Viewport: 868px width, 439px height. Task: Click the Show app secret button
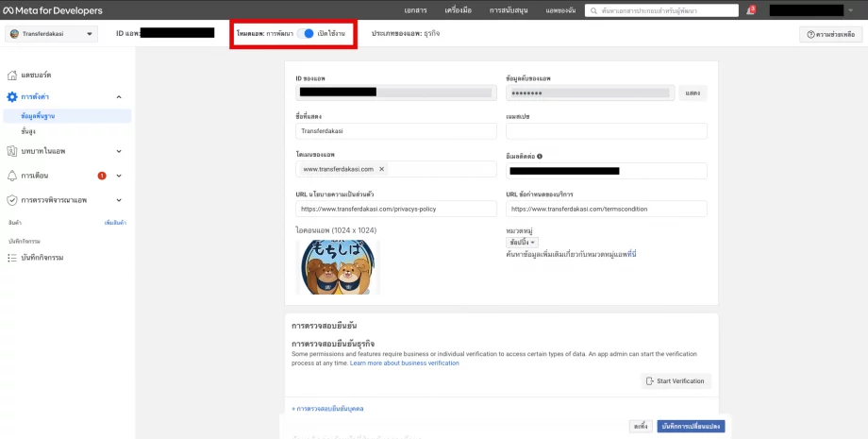tap(693, 93)
